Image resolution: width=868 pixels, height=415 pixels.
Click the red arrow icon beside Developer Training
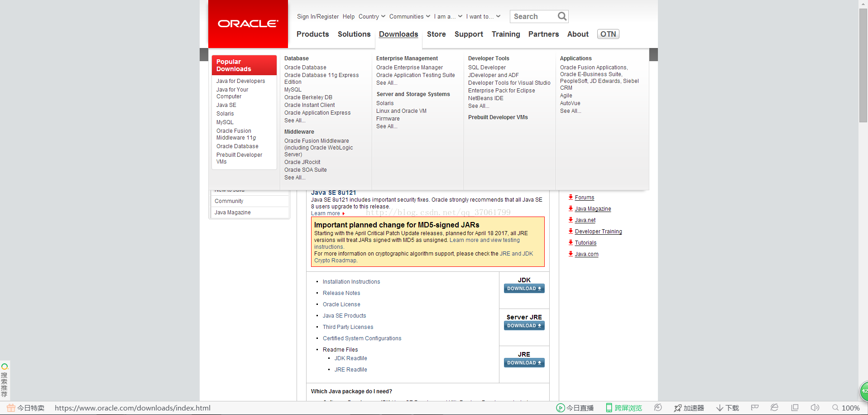(x=571, y=231)
